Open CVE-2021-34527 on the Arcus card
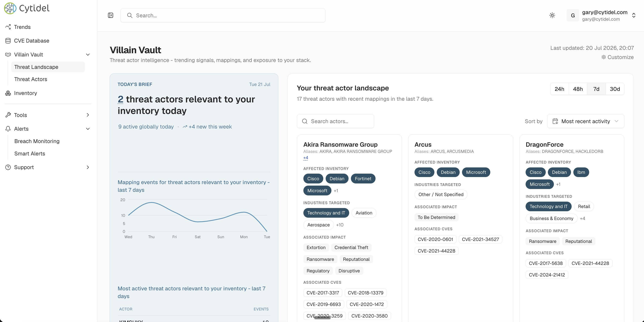 pyautogui.click(x=480, y=239)
